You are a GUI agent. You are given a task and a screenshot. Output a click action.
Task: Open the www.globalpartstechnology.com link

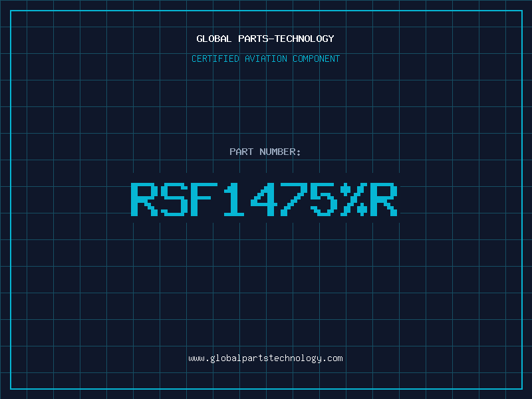265,358
